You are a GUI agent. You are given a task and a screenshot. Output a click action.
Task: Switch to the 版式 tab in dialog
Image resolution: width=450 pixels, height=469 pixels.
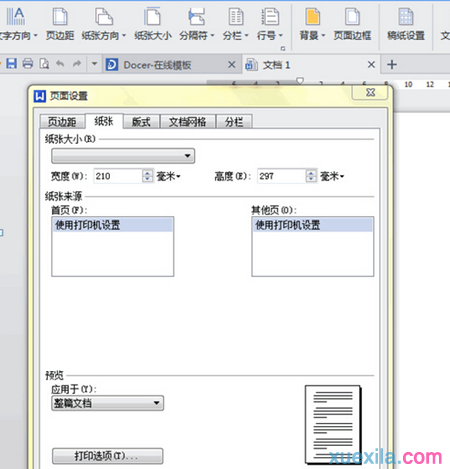141,122
